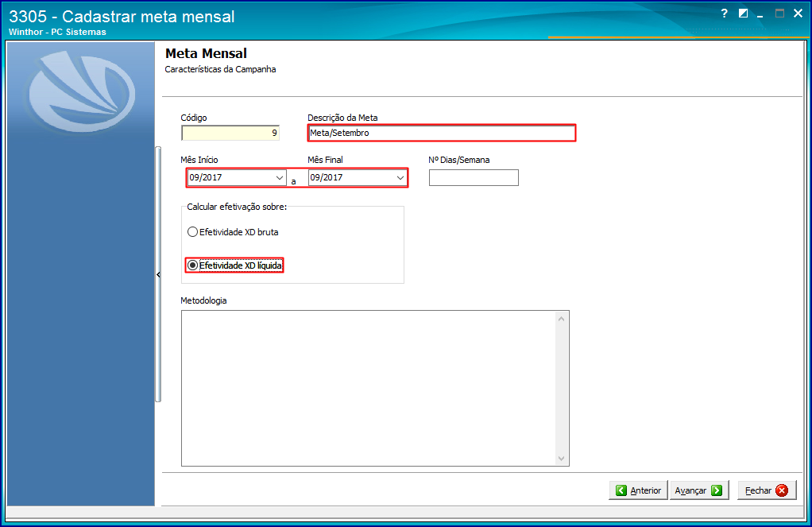Image resolution: width=812 pixels, height=527 pixels.
Task: Minimize the 3305 window
Action: pyautogui.click(x=760, y=14)
